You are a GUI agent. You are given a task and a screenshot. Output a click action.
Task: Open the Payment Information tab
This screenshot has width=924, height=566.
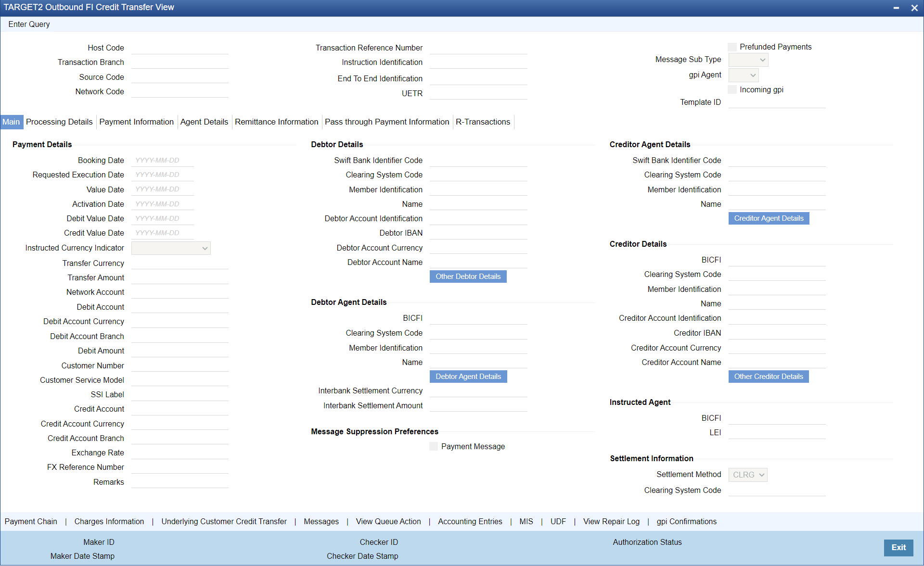[137, 122]
